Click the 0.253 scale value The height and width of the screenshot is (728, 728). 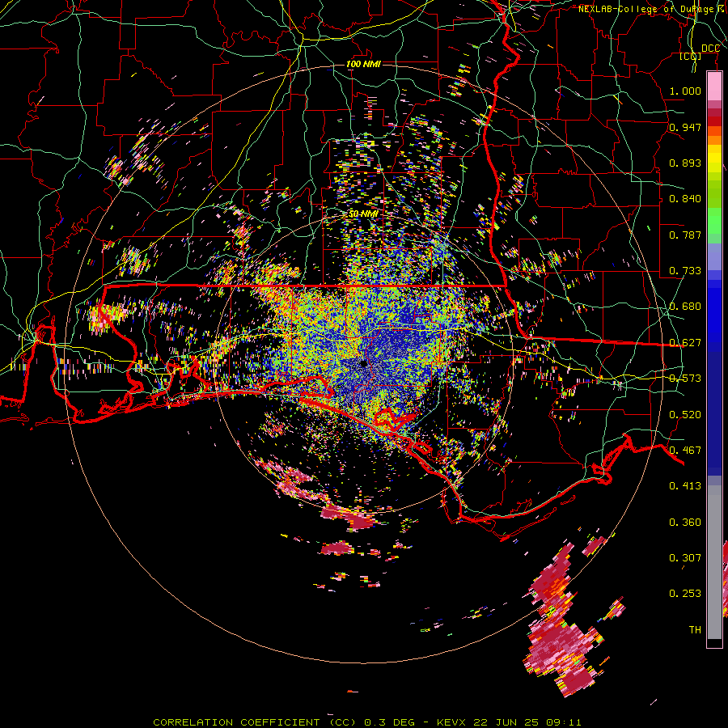coord(685,594)
